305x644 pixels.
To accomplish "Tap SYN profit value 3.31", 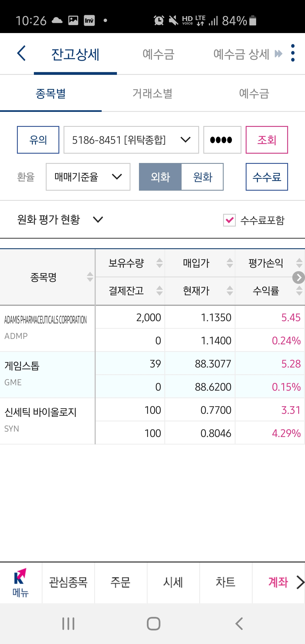I will tap(291, 410).
